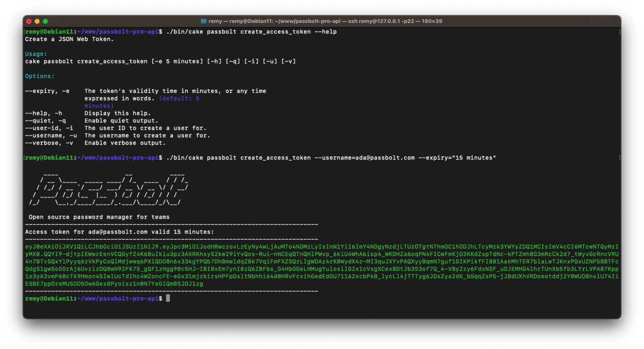Click the '(default: 5' text
The height and width of the screenshot is (349, 644).
(179, 99)
